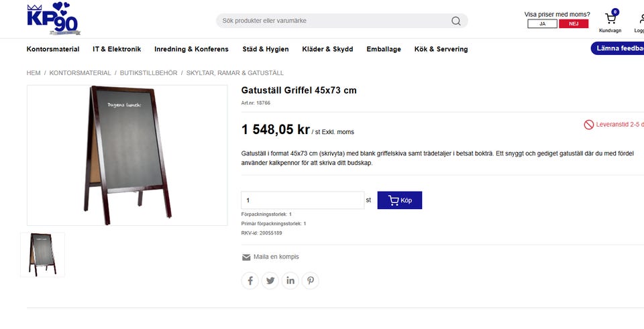644x329 pixels.
Task: Select the small chalkboard product thumbnail
Action: click(43, 255)
